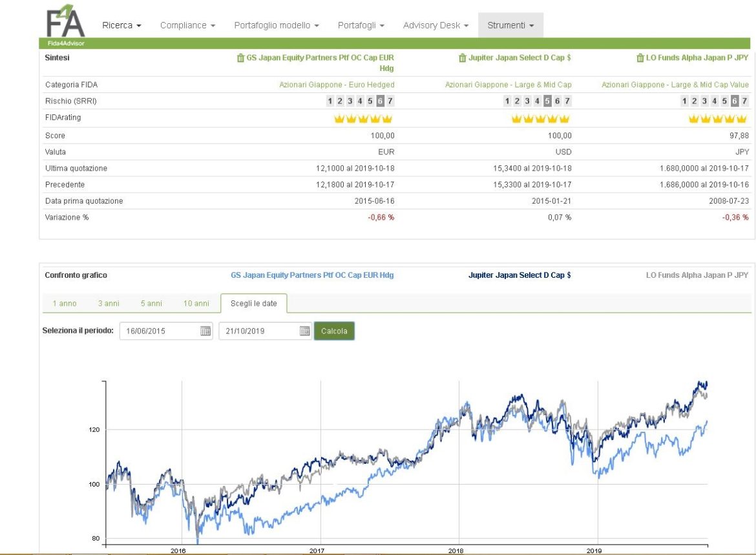Screen dimensions: 756x555
Task: Toggle LO Funds Alpha Japan series in chart legend
Action: click(697, 275)
